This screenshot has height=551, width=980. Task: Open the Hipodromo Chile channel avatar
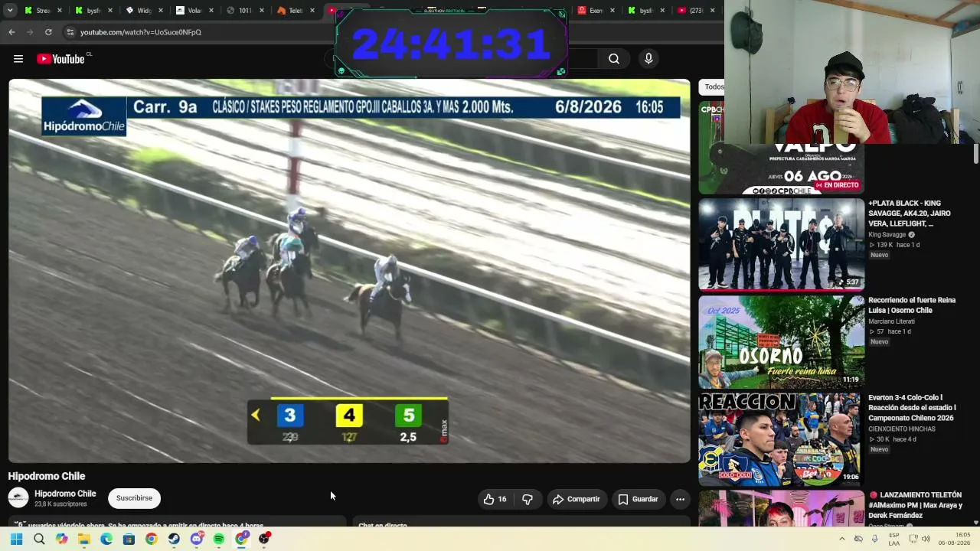(x=18, y=497)
